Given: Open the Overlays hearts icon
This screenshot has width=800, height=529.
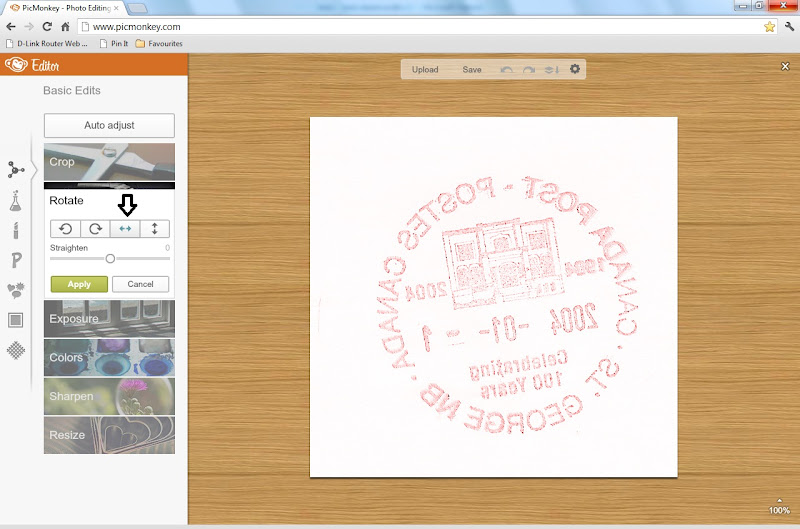Looking at the screenshot, I should (16, 290).
